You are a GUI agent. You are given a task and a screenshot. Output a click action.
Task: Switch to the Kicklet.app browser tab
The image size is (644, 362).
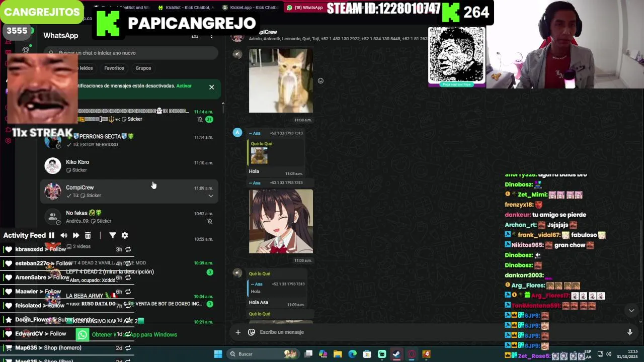[251, 8]
